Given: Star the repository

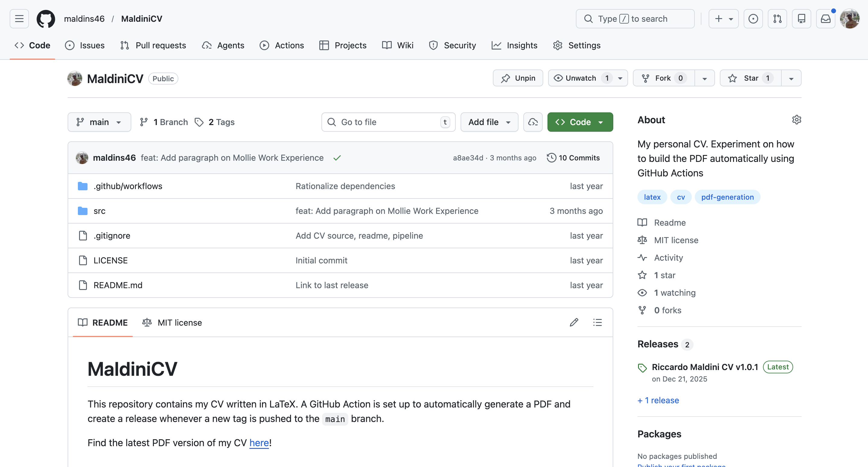Looking at the screenshot, I should [x=749, y=78].
